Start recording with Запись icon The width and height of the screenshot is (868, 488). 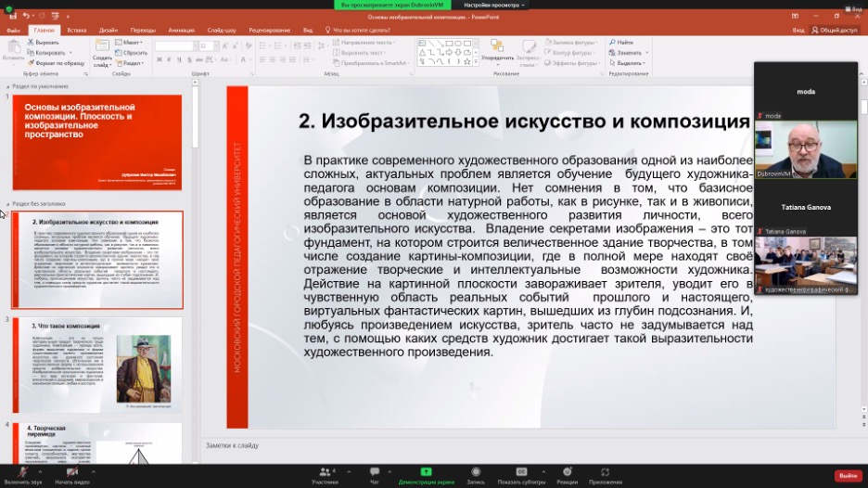(x=476, y=473)
